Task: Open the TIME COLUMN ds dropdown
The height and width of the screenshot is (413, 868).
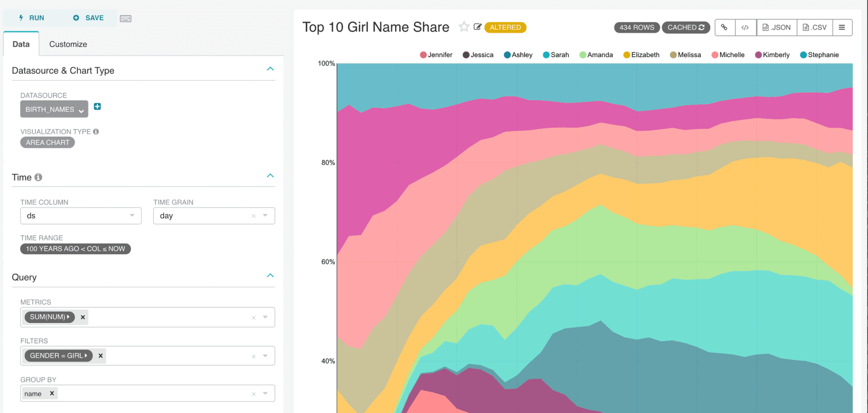Action: tap(81, 216)
